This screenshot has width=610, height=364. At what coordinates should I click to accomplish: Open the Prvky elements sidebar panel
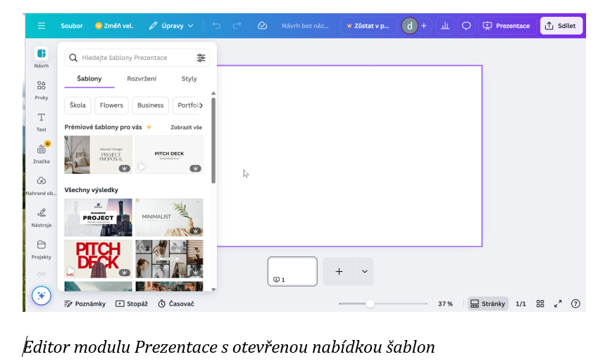coord(42,89)
